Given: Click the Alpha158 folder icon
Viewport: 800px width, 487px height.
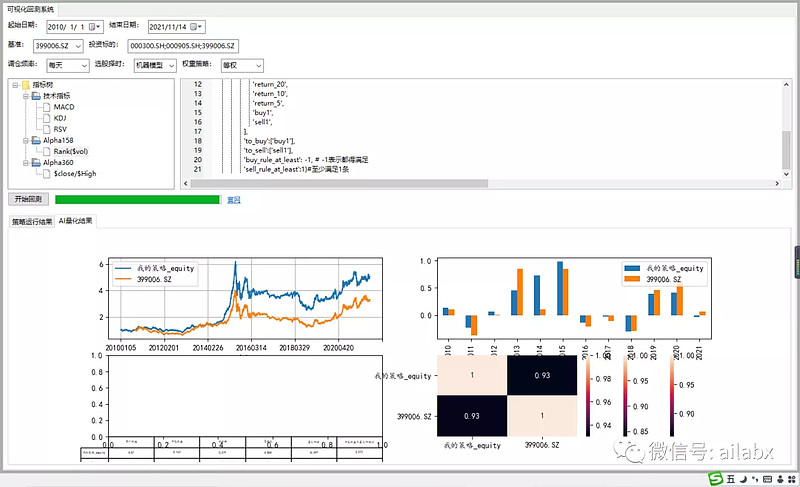Looking at the screenshot, I should [36, 140].
